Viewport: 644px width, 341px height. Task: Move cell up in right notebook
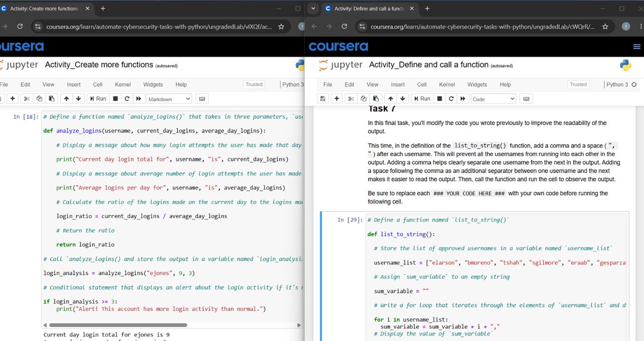390,99
